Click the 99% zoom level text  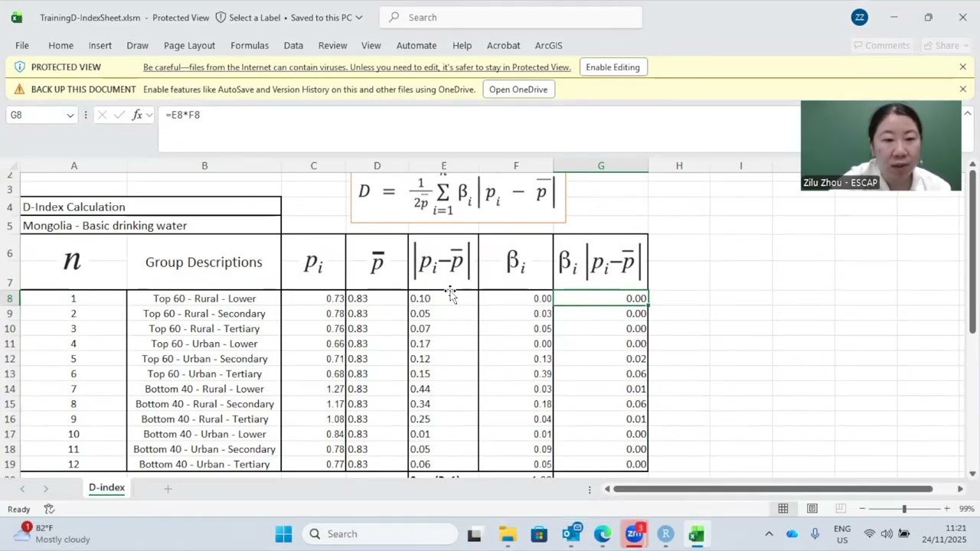click(966, 509)
